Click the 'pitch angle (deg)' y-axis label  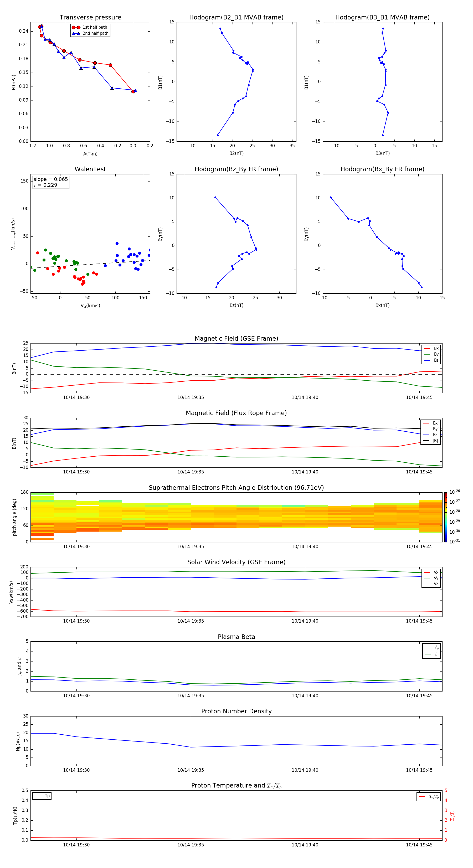tap(14, 517)
